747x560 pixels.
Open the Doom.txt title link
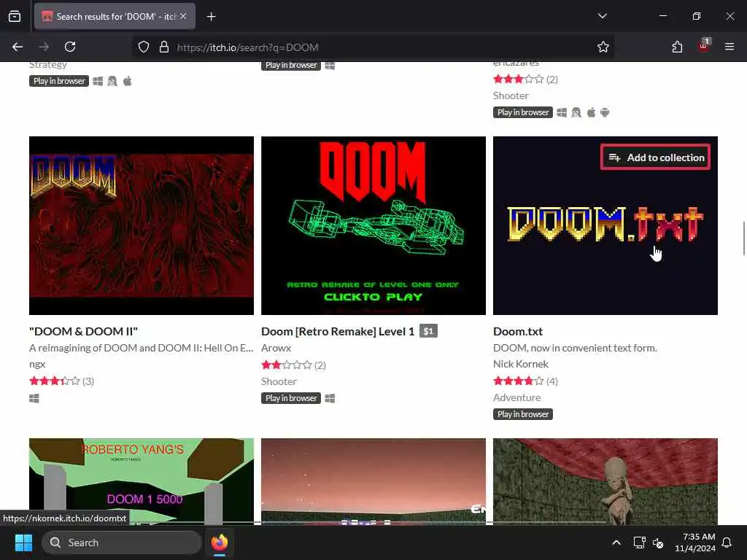(x=518, y=332)
